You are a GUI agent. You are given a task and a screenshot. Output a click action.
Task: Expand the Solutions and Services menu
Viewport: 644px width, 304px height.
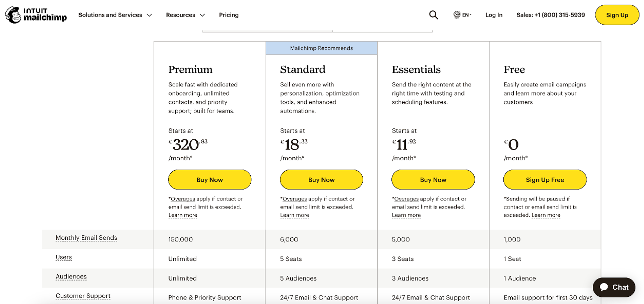[x=115, y=15]
